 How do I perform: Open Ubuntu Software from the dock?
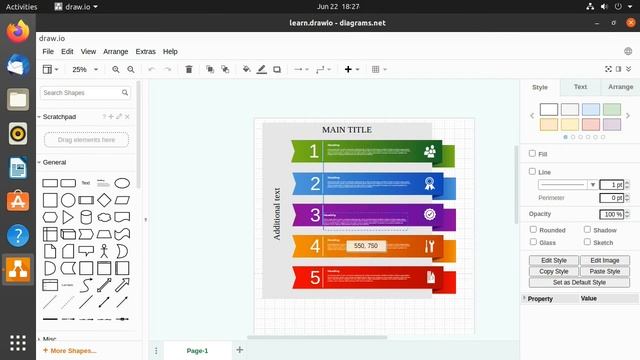pyautogui.click(x=18, y=201)
